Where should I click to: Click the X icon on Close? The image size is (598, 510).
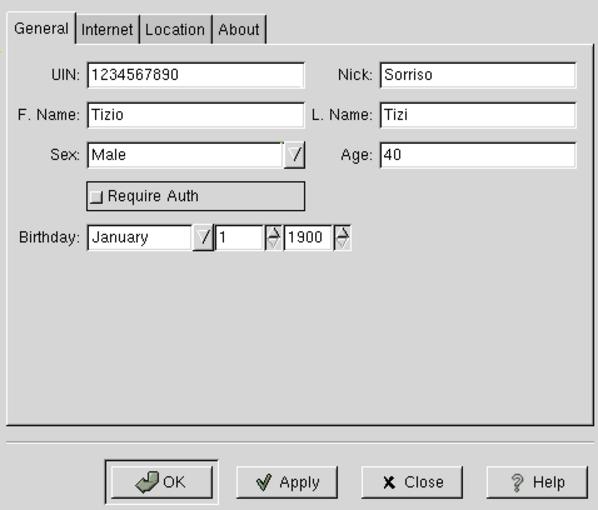pos(389,483)
